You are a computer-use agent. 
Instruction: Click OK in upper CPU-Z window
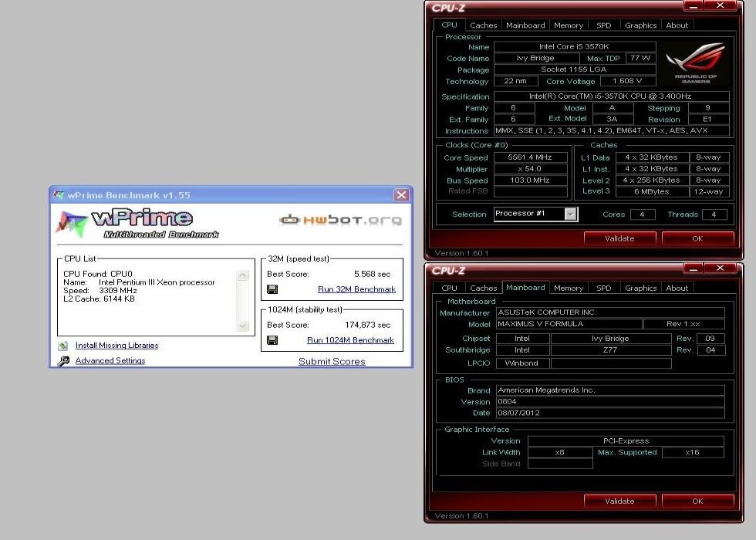[x=697, y=238]
